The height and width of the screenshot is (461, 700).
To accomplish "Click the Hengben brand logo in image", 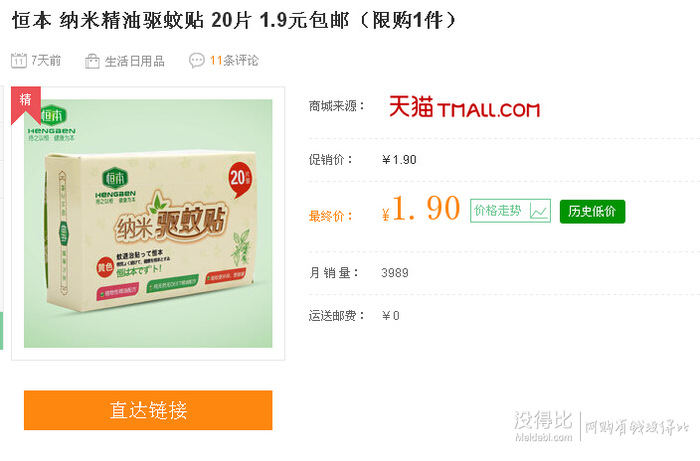I will click(52, 122).
